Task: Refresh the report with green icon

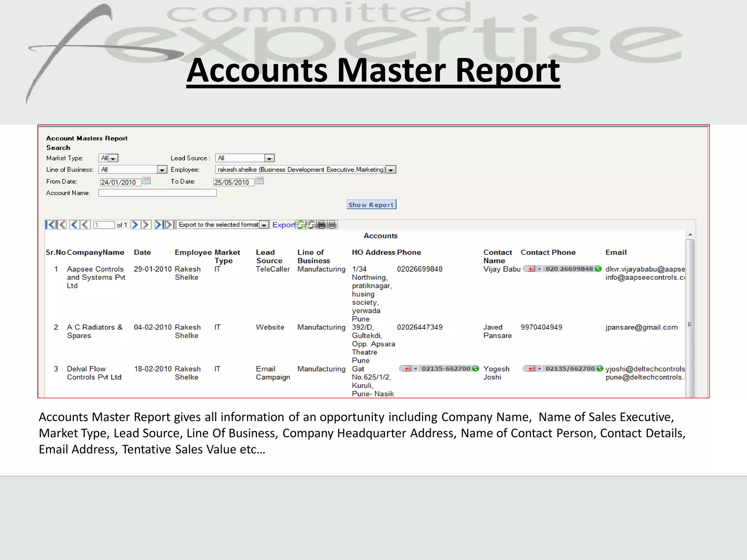Action: 301,225
